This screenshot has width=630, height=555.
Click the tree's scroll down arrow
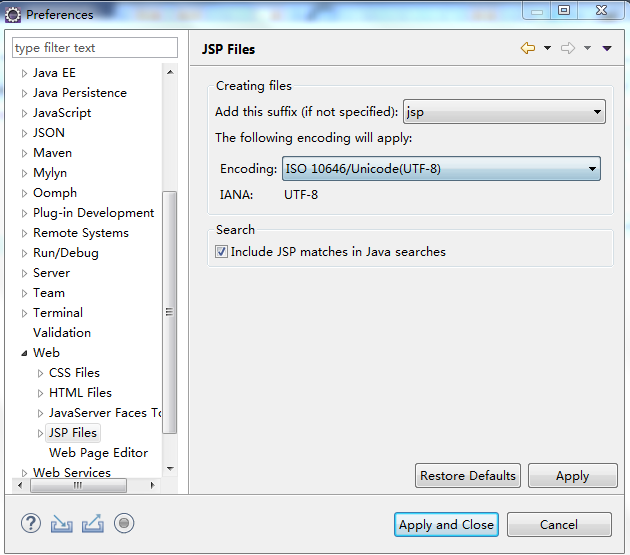(170, 469)
